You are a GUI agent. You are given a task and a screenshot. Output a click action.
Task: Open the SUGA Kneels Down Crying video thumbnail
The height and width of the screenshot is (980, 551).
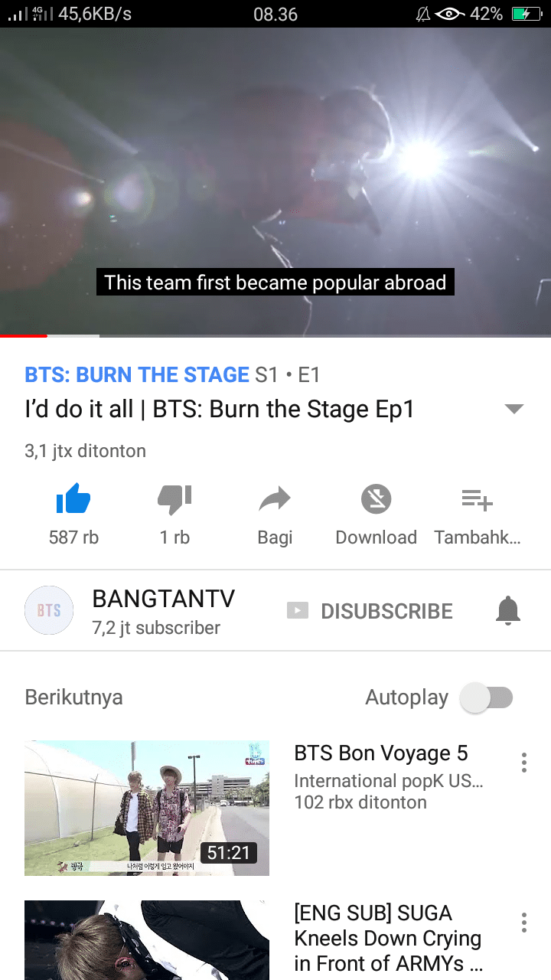pyautogui.click(x=147, y=940)
